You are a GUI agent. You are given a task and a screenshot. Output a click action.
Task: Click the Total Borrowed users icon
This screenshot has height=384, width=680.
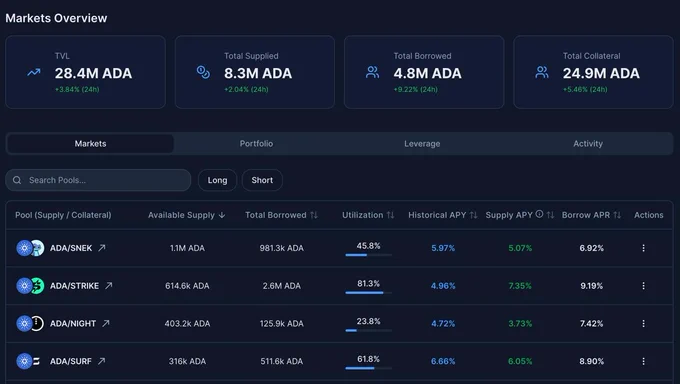click(x=372, y=72)
